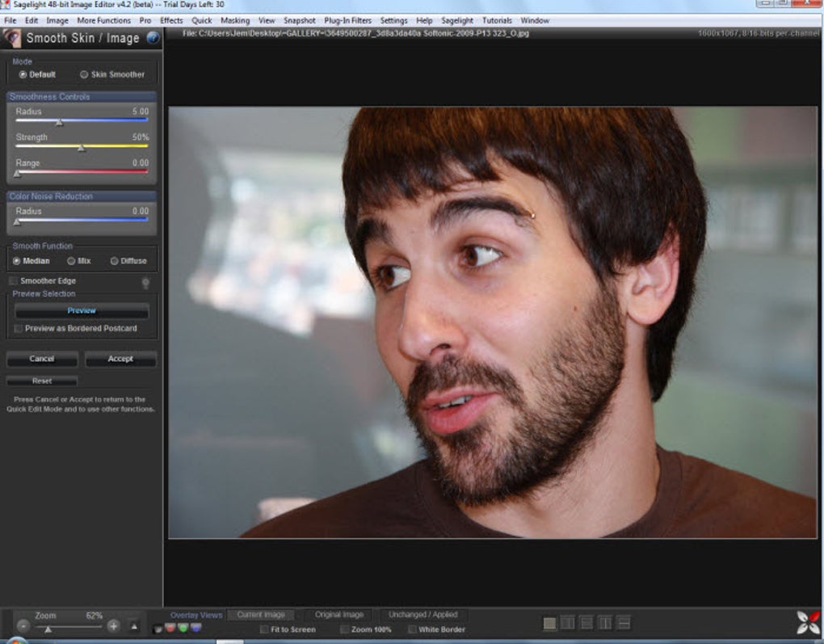Click the Windows Start orb

(x=16, y=641)
